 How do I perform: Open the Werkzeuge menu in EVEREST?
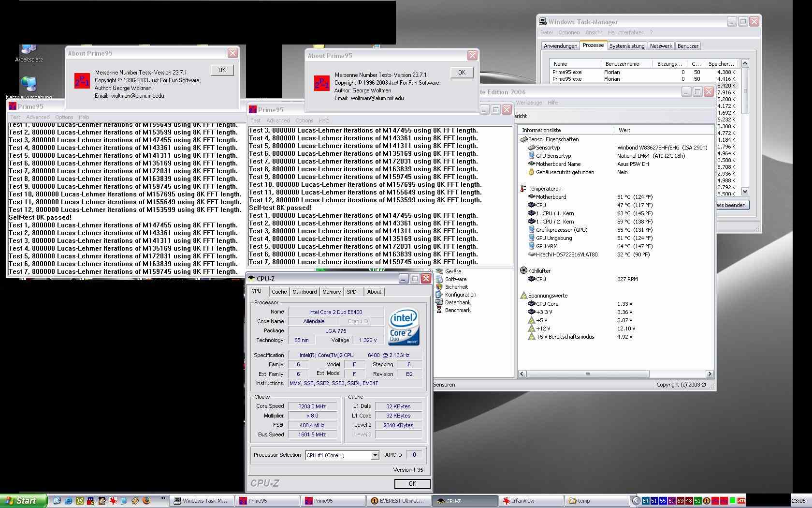point(529,103)
